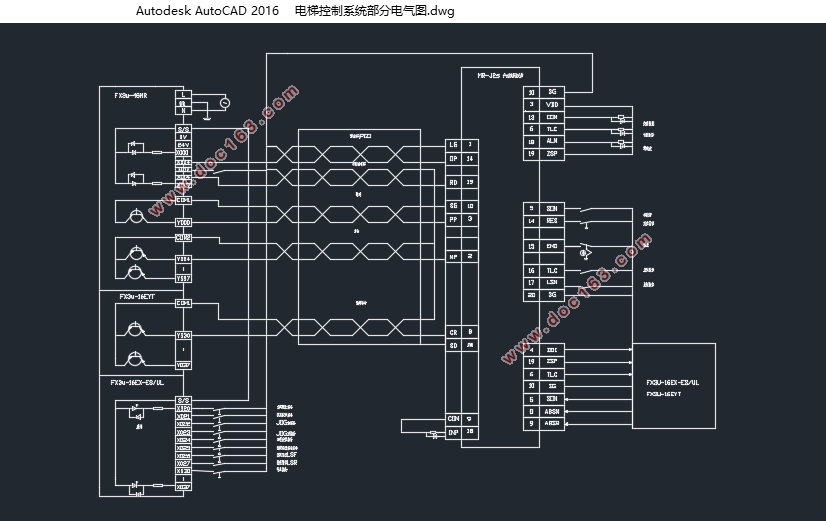
Task: Click the 电梯控制系统部分电气图.dwg file name
Action: pyautogui.click(x=374, y=11)
